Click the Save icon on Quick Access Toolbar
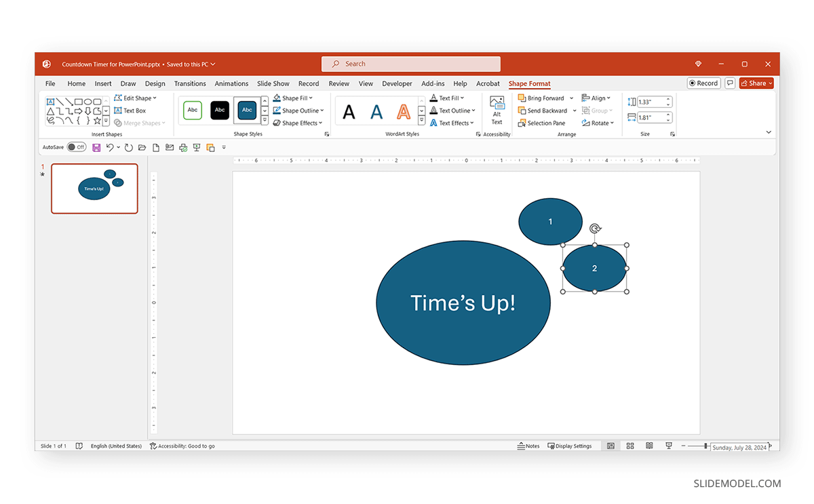The image size is (814, 504). point(96,147)
